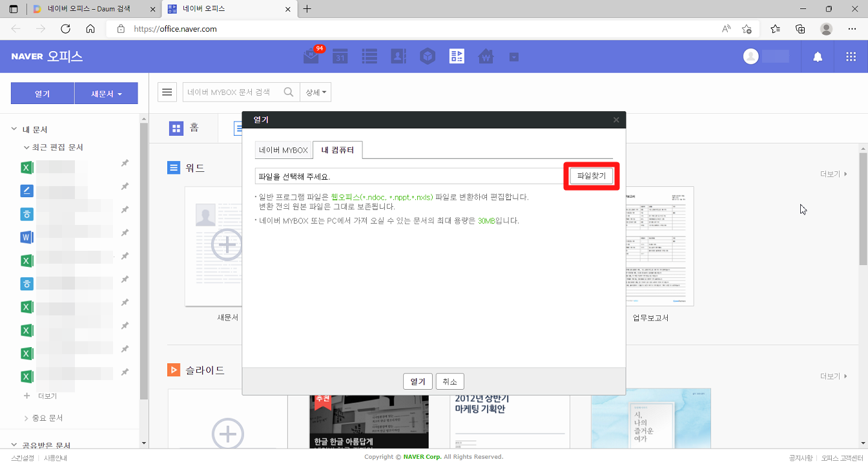
Task: Click the main content vertical scrollbar
Action: point(863,208)
